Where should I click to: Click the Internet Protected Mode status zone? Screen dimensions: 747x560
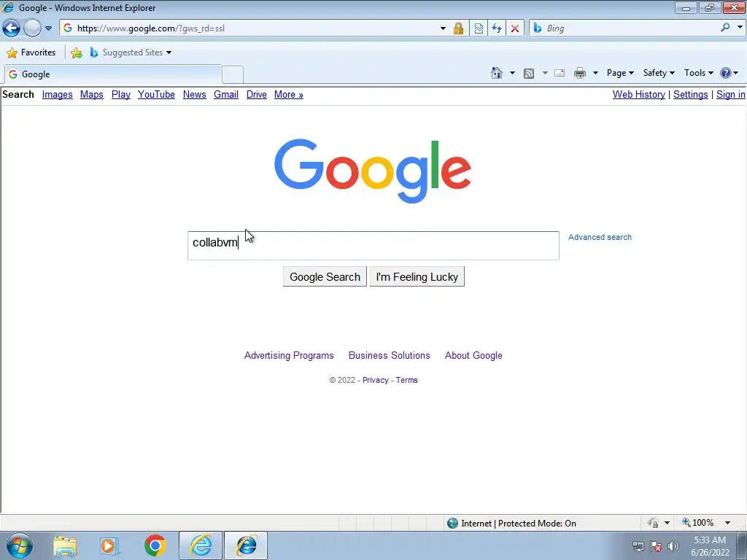click(512, 524)
